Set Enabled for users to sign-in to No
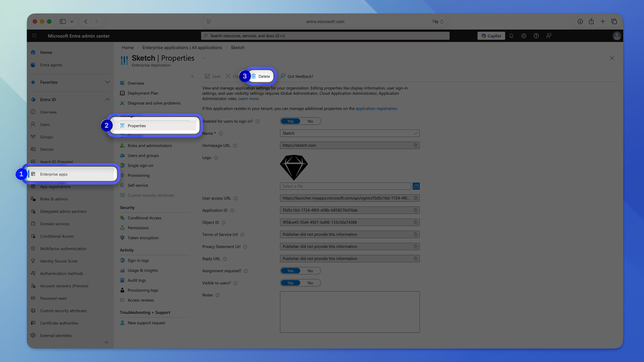644x362 pixels. point(310,121)
